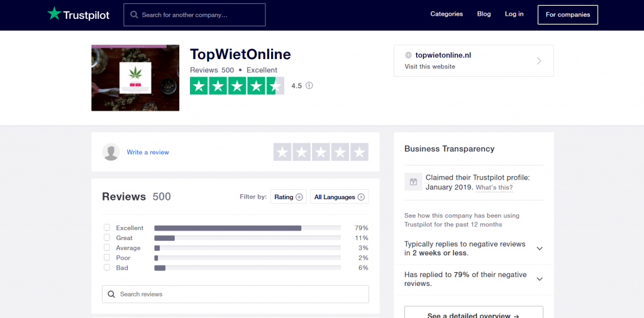Open the All Languages dropdown

pos(339,197)
